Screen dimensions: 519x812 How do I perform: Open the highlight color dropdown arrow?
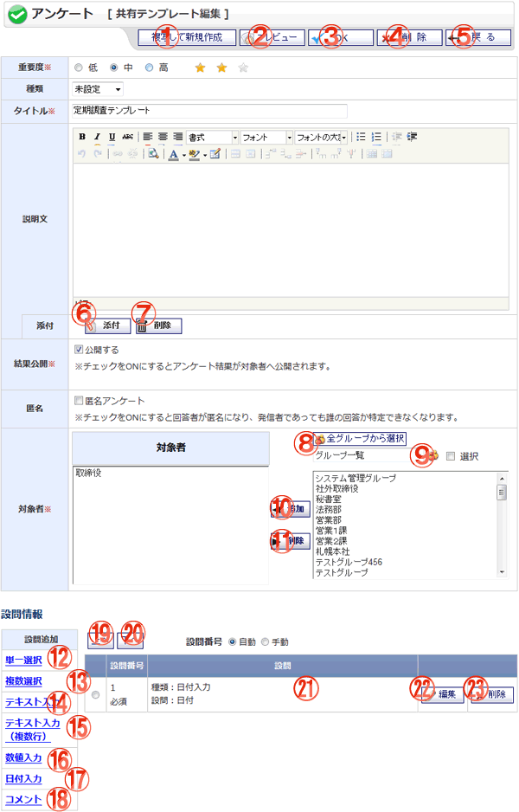pyautogui.click(x=205, y=154)
